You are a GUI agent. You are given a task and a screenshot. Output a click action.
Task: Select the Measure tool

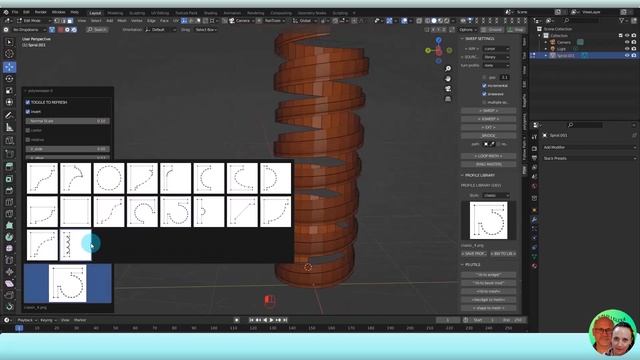(9, 128)
